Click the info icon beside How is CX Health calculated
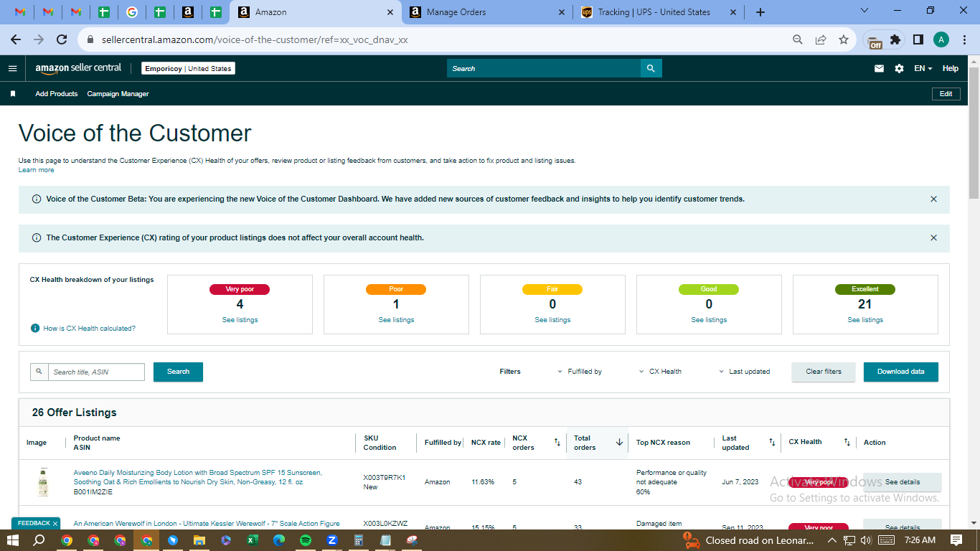Image resolution: width=980 pixels, height=551 pixels. click(34, 328)
